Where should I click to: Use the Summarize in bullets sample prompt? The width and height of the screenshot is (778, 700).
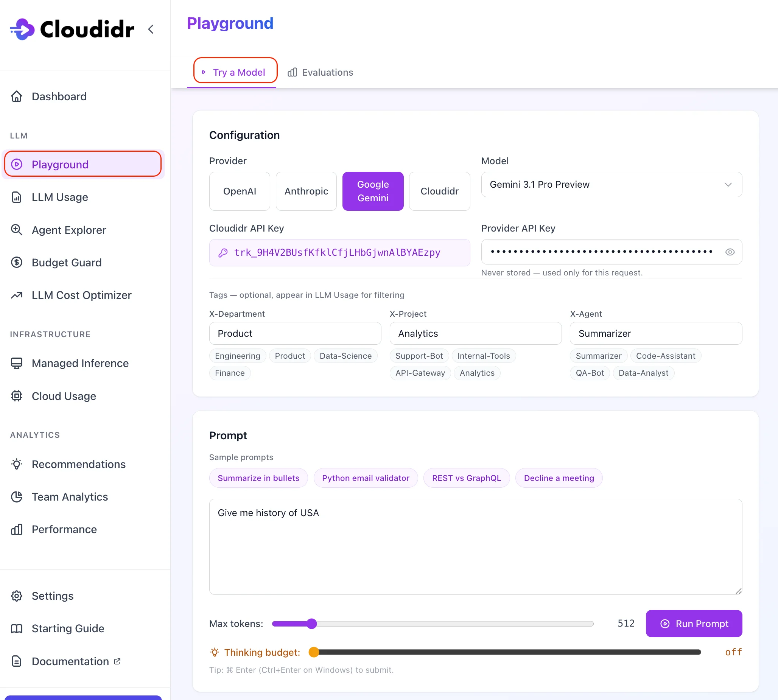258,478
